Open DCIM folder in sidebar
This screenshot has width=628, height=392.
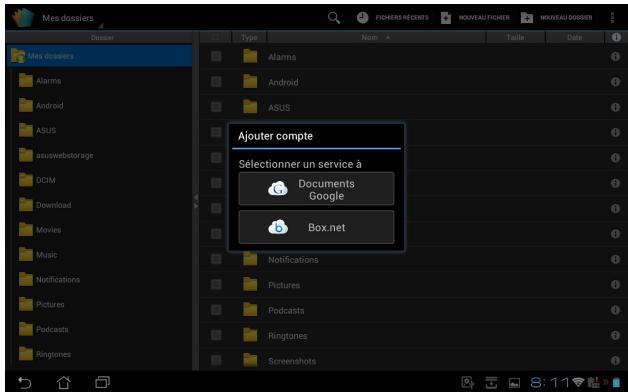coord(37,180)
